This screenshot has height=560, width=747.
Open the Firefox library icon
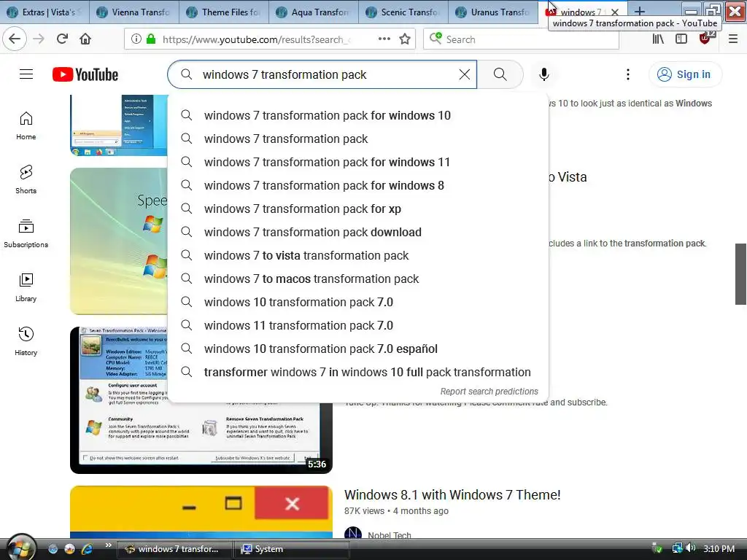point(658,39)
